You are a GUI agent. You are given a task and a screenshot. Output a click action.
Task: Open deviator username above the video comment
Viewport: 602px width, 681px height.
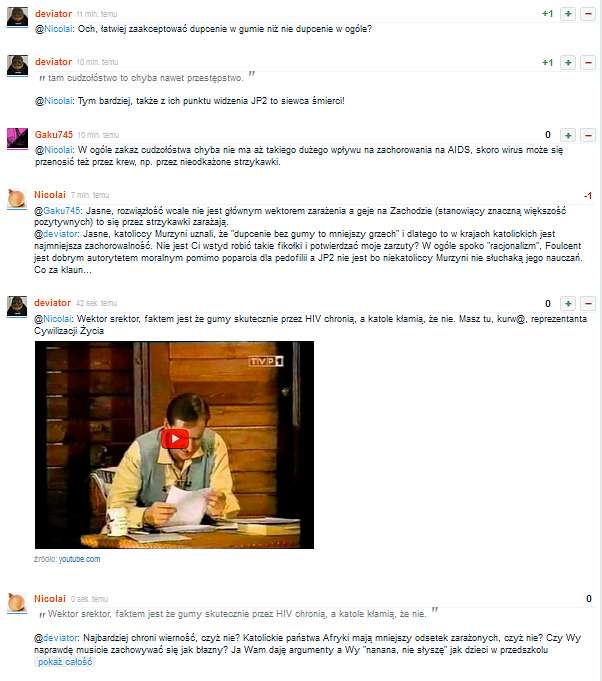[x=53, y=303]
